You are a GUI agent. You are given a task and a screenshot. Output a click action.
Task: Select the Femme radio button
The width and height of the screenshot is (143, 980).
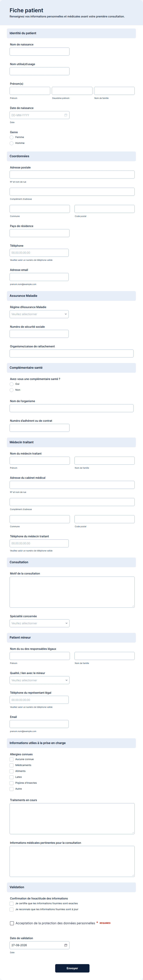tap(11, 137)
